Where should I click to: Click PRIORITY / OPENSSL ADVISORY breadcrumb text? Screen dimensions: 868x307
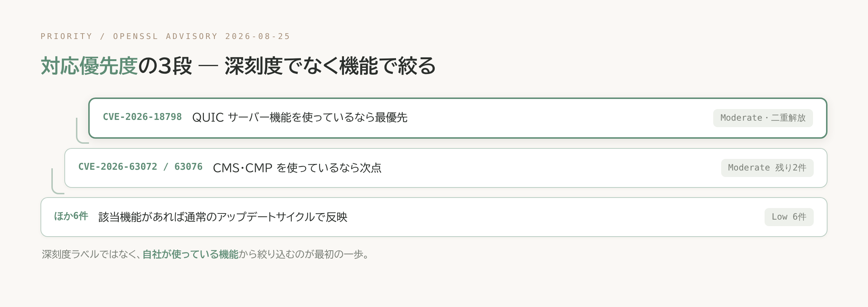[x=129, y=36]
